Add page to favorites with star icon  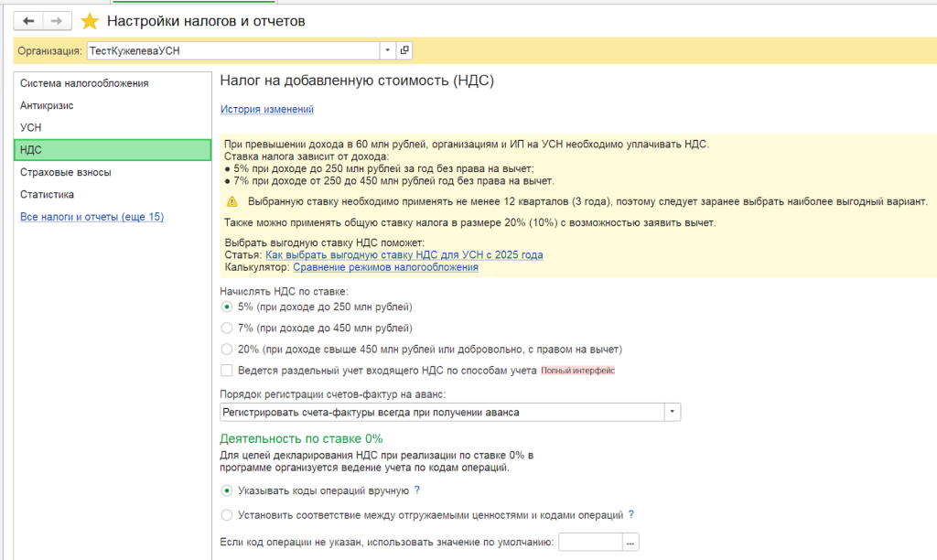click(90, 21)
